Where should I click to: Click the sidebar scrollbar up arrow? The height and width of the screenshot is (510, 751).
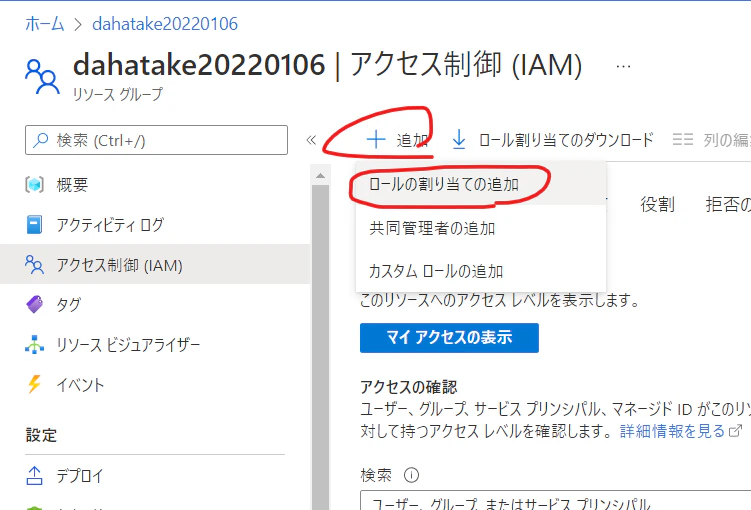click(320, 176)
